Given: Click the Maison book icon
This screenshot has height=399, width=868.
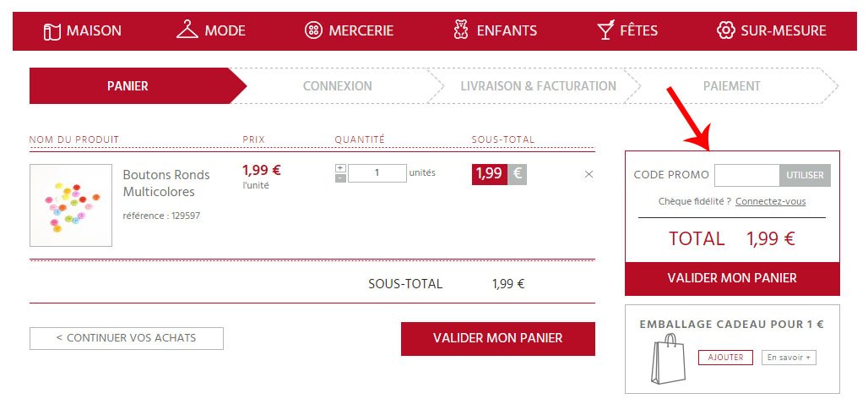Looking at the screenshot, I should (x=52, y=31).
